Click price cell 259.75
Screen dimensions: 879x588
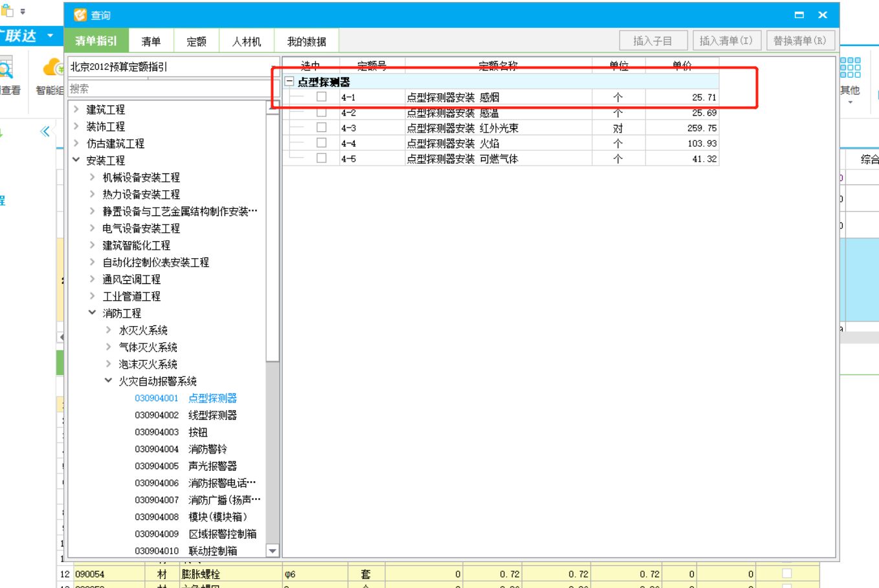pyautogui.click(x=682, y=128)
